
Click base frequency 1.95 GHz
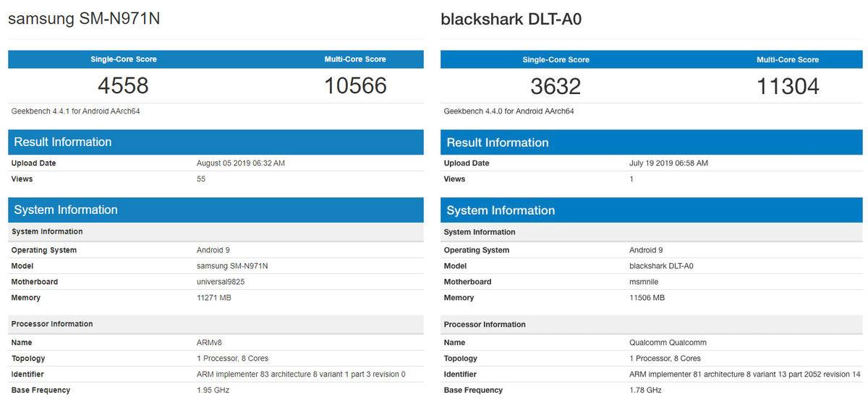click(213, 390)
